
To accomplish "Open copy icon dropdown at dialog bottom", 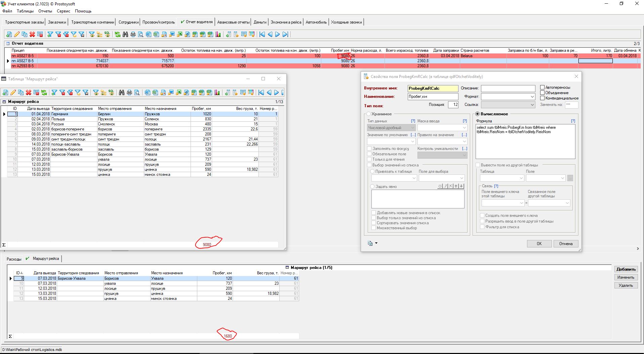I will point(376,243).
